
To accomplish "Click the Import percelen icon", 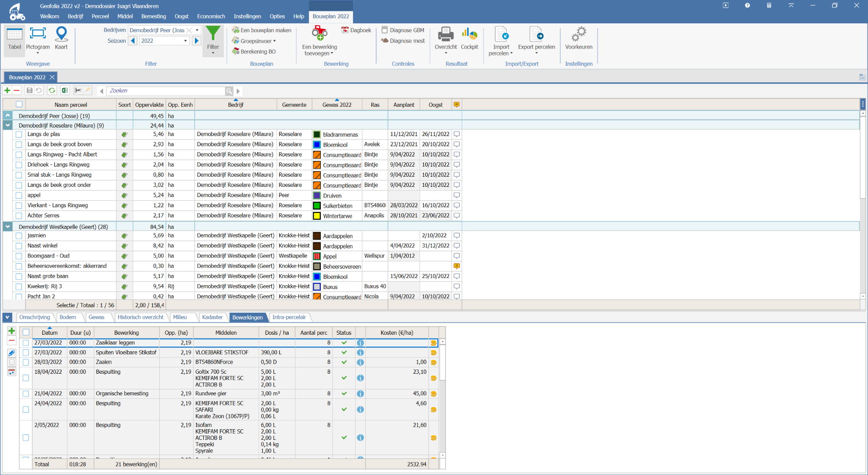I will pos(501,34).
